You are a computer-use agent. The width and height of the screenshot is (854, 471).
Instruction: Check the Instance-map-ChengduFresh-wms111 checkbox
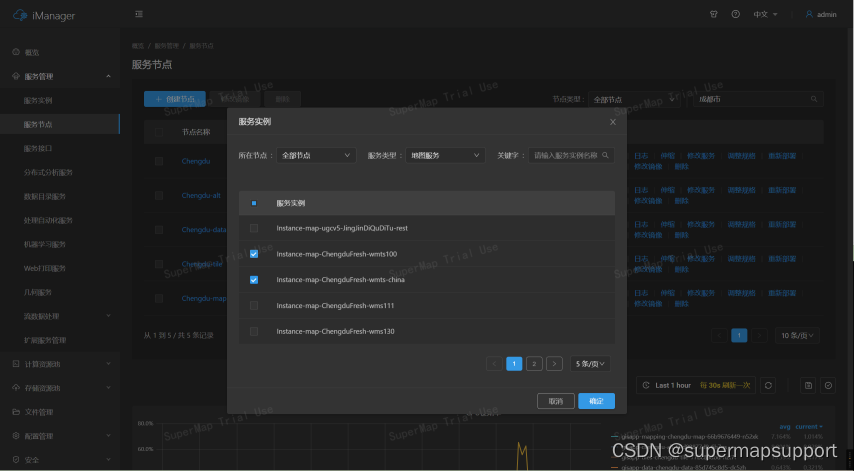coord(254,305)
